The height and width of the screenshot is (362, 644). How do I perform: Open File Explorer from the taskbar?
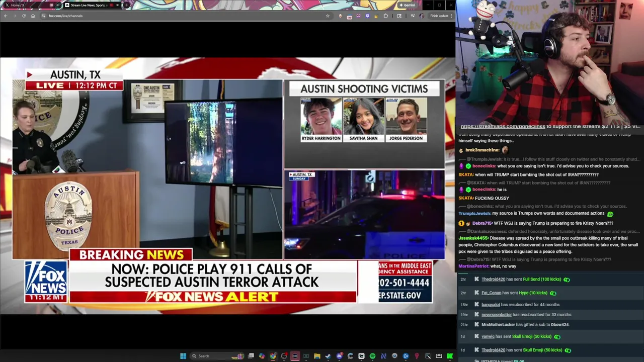317,356
